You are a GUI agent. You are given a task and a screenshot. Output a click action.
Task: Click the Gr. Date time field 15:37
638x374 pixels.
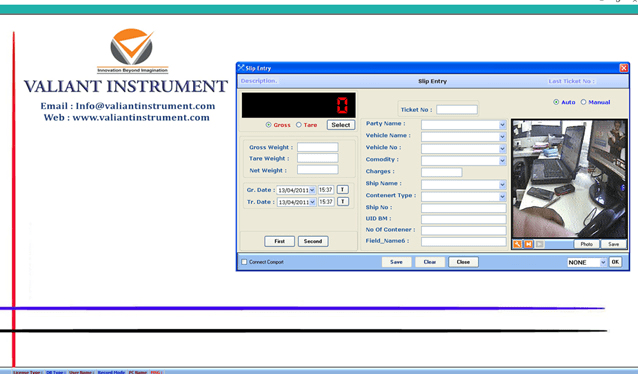tap(326, 190)
